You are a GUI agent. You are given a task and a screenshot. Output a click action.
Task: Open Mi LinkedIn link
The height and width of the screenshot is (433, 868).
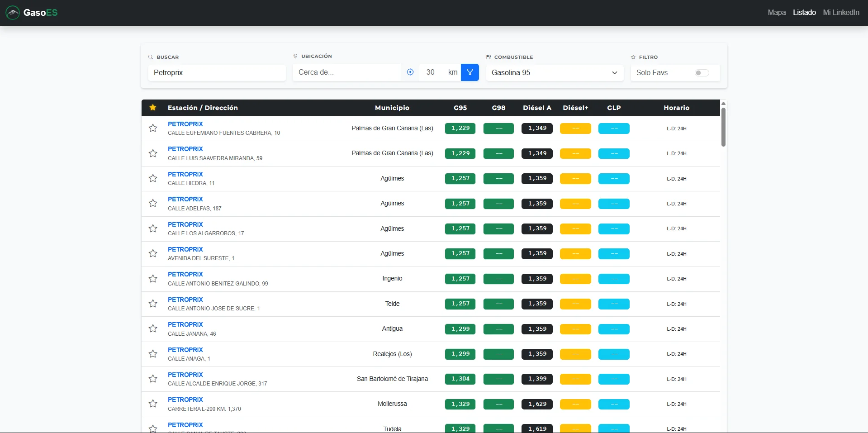click(841, 13)
